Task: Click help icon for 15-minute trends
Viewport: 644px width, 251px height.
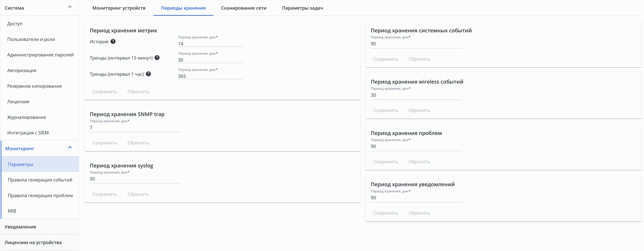Action: click(x=157, y=58)
